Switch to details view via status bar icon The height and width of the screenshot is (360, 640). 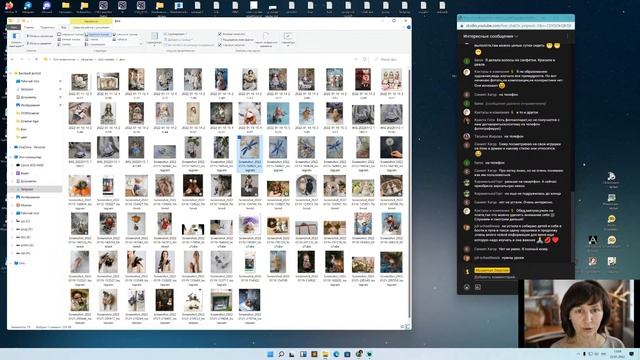(x=402, y=327)
